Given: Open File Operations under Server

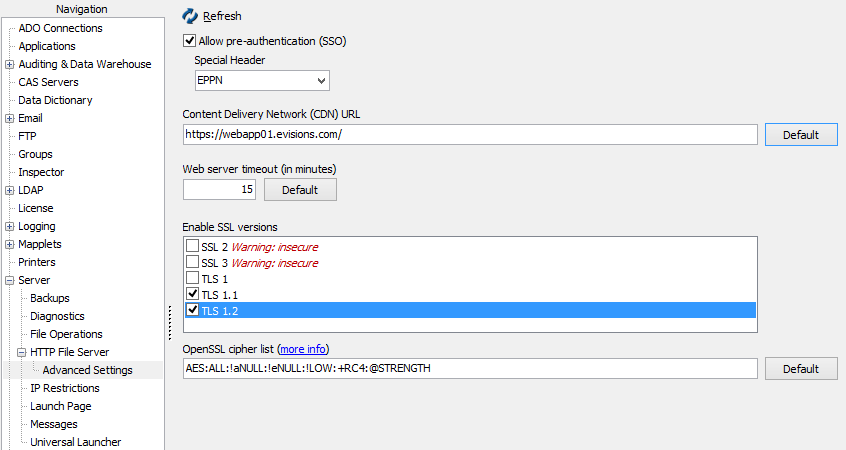Looking at the screenshot, I should (x=66, y=334).
